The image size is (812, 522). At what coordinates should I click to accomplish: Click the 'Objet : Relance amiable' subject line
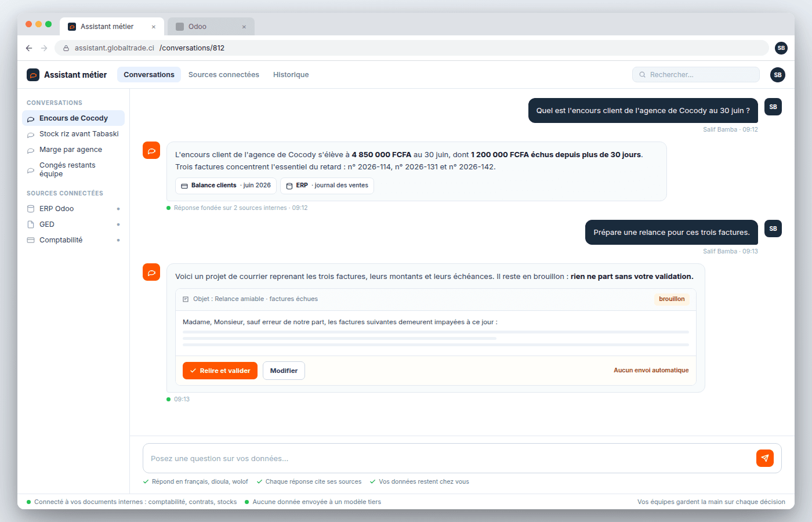(x=255, y=299)
